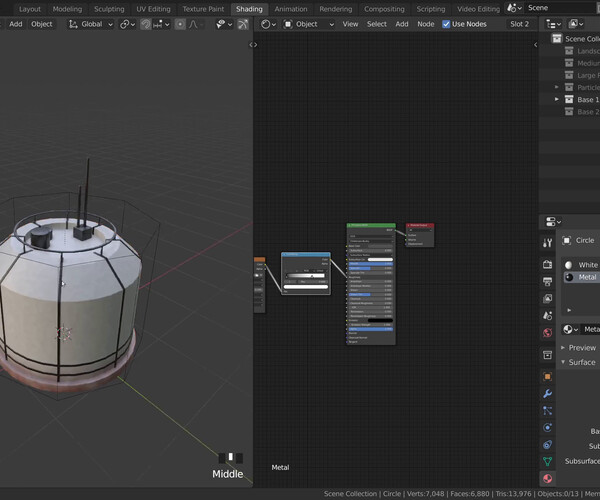
Task: Open the Tool properties tab
Action: 548,243
